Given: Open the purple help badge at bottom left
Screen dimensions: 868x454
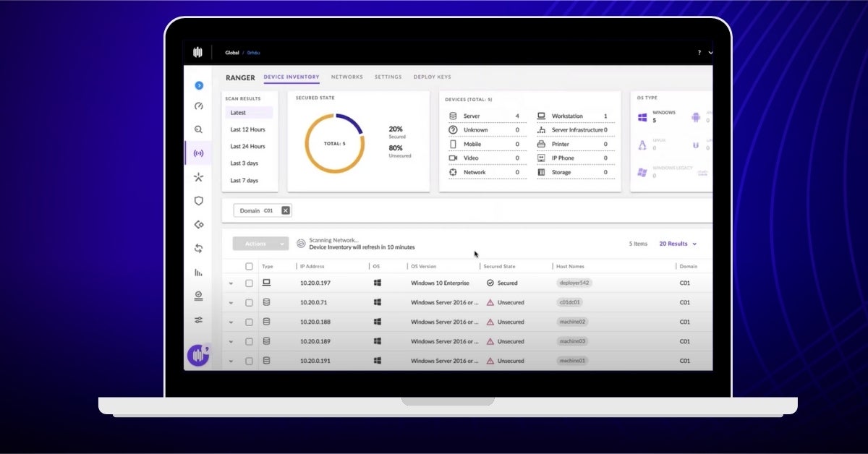Looking at the screenshot, I should pyautogui.click(x=197, y=356).
